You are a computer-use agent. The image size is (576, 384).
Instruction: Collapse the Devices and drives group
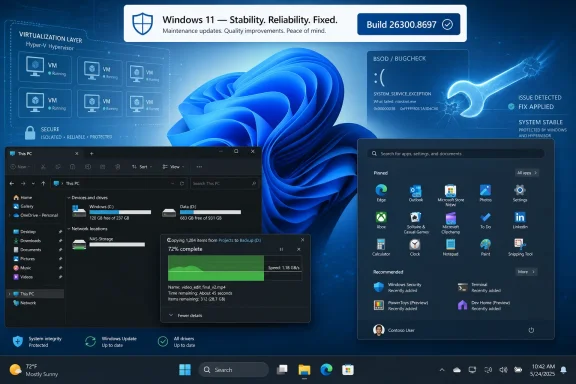click(69, 198)
